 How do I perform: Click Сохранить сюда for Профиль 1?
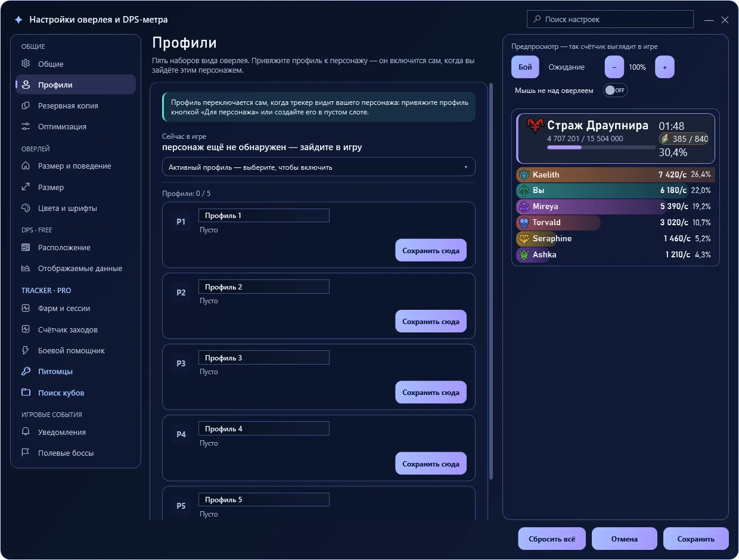tap(431, 251)
